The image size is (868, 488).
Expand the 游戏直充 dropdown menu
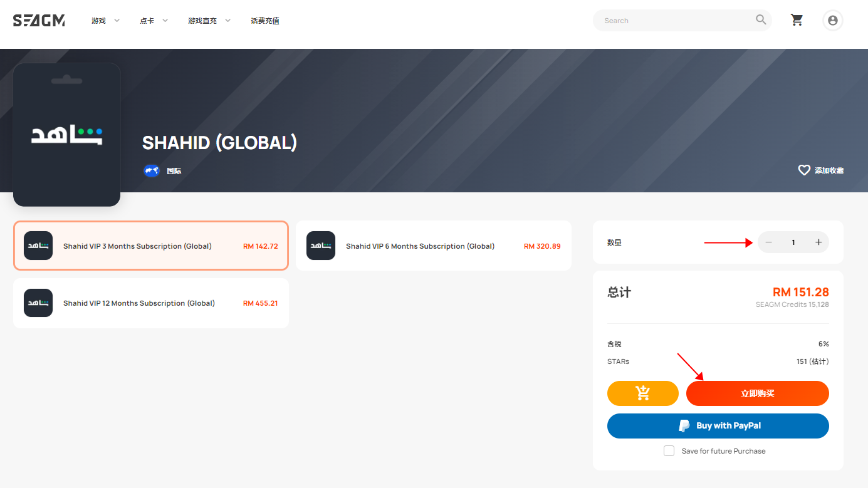209,21
